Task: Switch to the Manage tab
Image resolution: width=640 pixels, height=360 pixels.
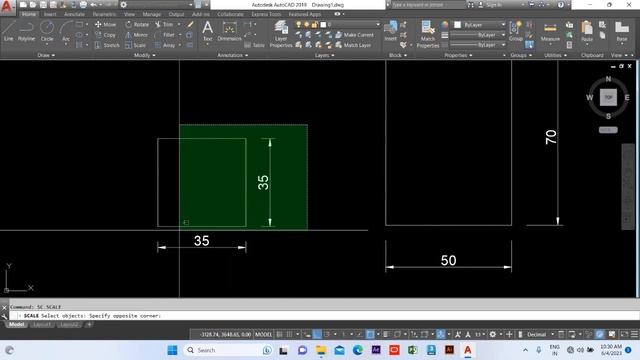Action: [151, 14]
